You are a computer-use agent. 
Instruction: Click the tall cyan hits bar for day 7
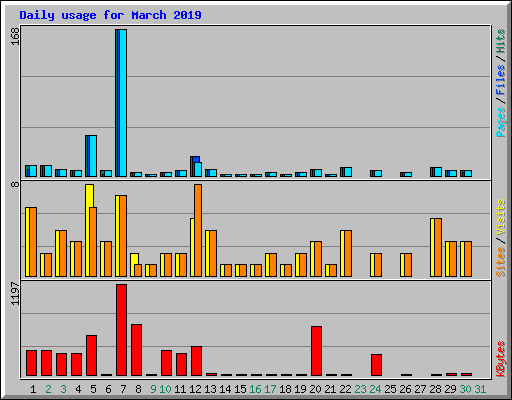(x=123, y=103)
